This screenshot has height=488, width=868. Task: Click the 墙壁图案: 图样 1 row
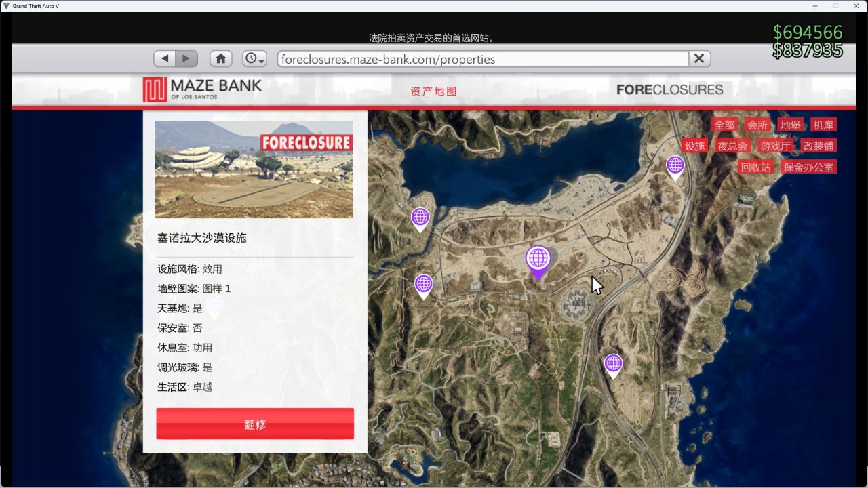194,289
